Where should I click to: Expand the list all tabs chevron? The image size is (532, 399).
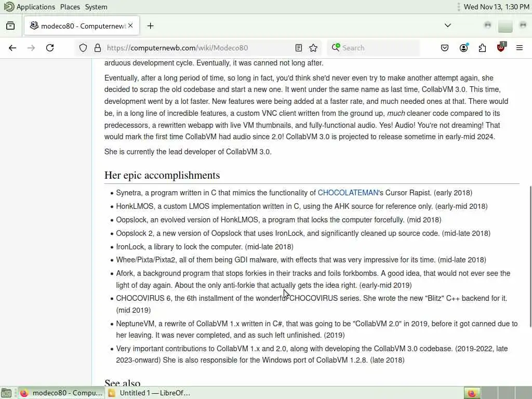pos(448,25)
